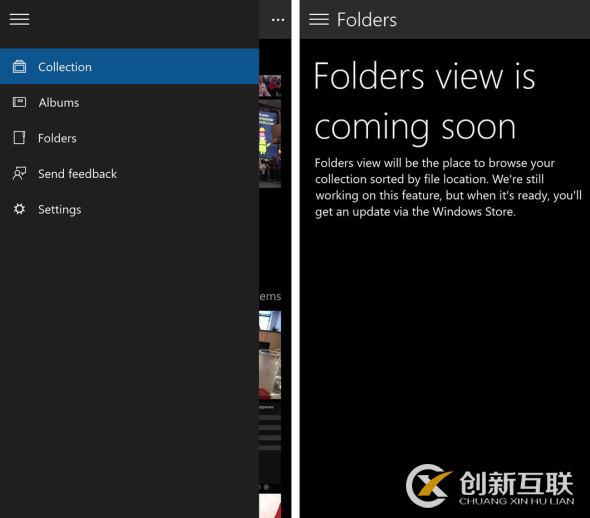Open the red-white thumbnail at bottom
The image size is (590, 518).
(270, 506)
